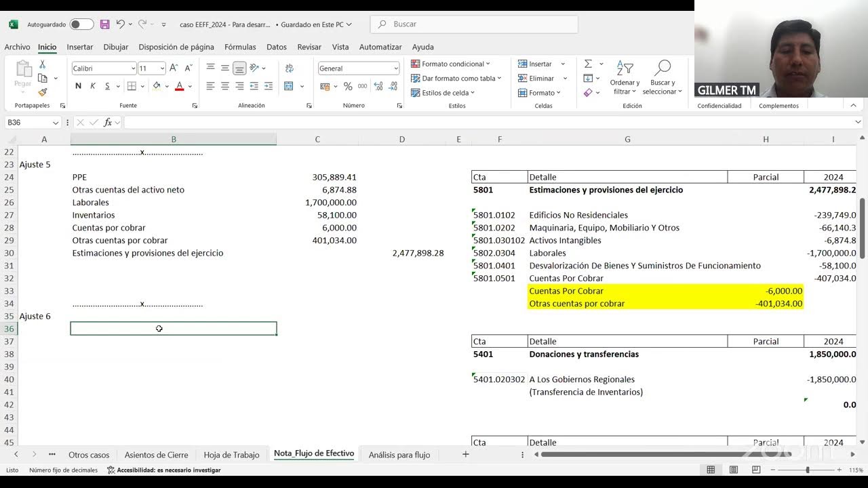Click the thousands separator 000 icon

(x=362, y=86)
